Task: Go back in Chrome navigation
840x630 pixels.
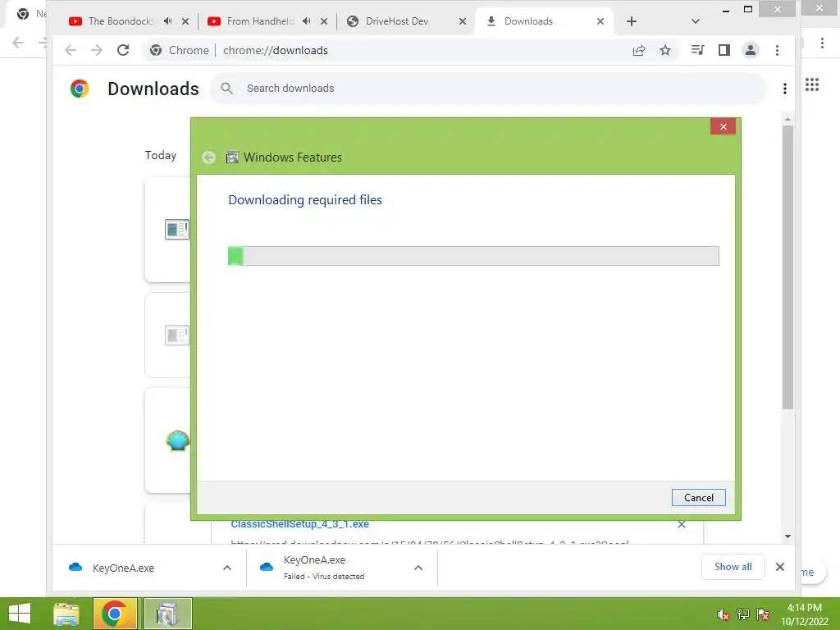Action: 71,50
